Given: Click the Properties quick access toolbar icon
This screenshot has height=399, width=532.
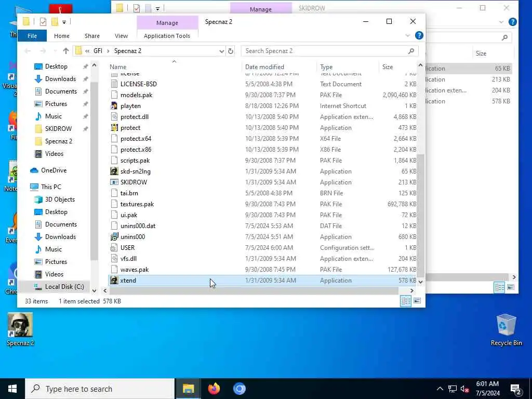Looking at the screenshot, I should click(x=43, y=22).
